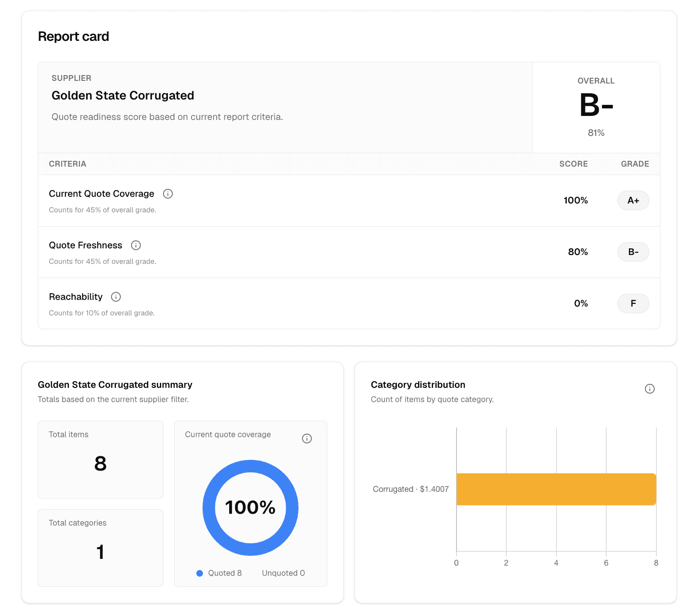Click the Corrugated · $1.4007 axis label
700x614 pixels.
click(x=411, y=489)
